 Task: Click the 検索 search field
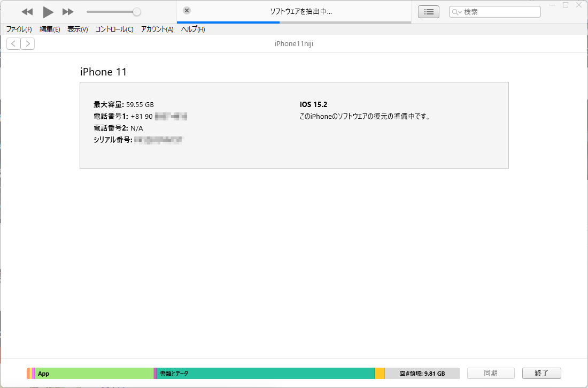coord(494,12)
